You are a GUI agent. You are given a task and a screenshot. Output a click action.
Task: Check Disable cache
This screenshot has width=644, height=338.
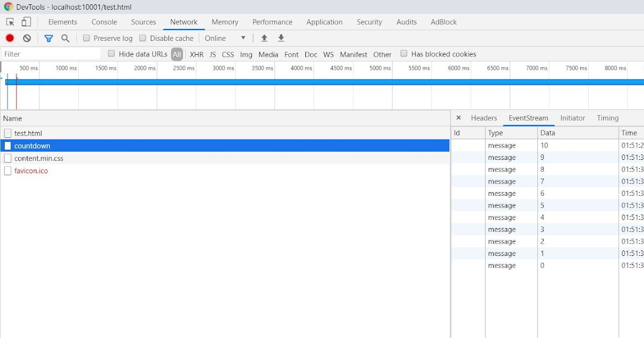[143, 38]
